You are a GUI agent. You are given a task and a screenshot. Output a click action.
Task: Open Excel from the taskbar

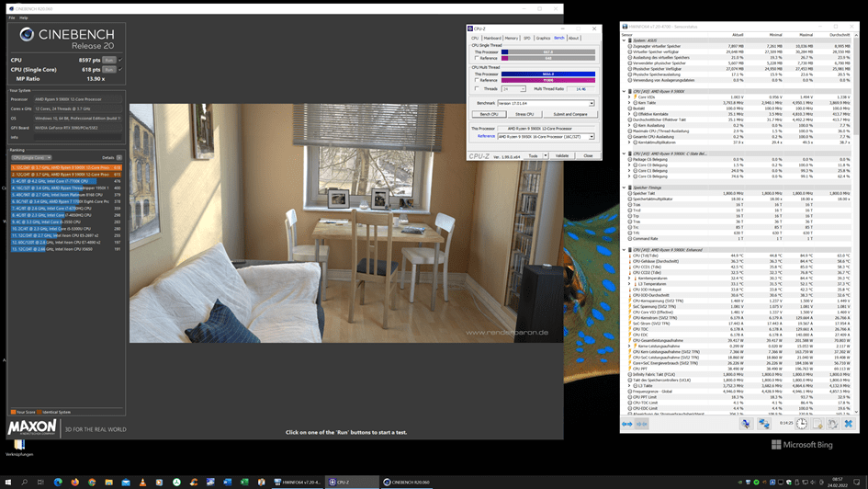244,482
